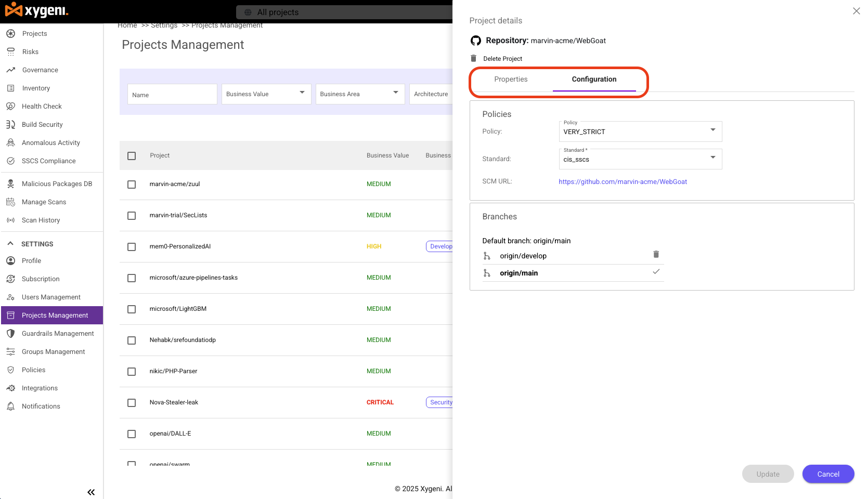Open Malicious Packages DB skull icon
This screenshot has height=499, width=868.
coord(10,184)
